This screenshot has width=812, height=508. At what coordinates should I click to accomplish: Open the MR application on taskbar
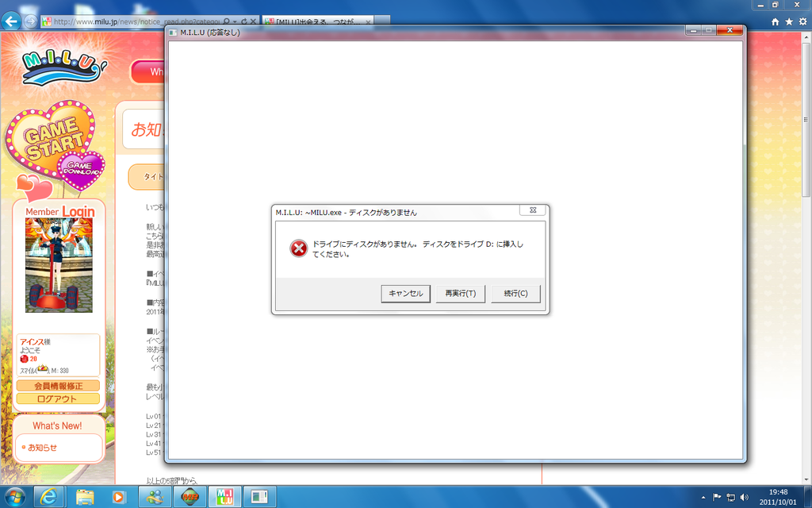pos(190,497)
